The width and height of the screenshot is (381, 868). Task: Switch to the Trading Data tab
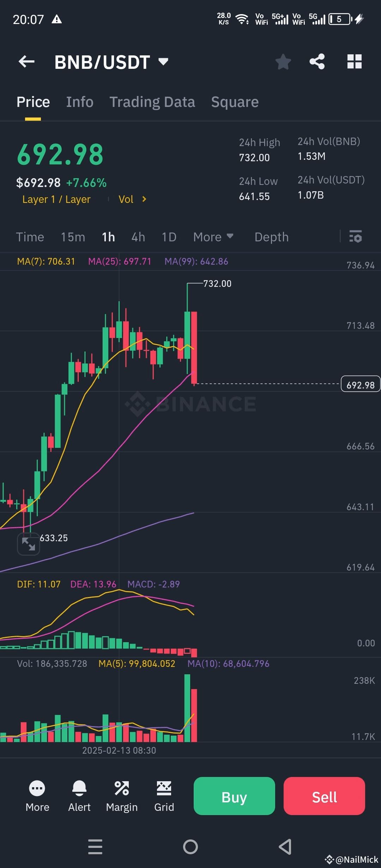[x=152, y=102]
